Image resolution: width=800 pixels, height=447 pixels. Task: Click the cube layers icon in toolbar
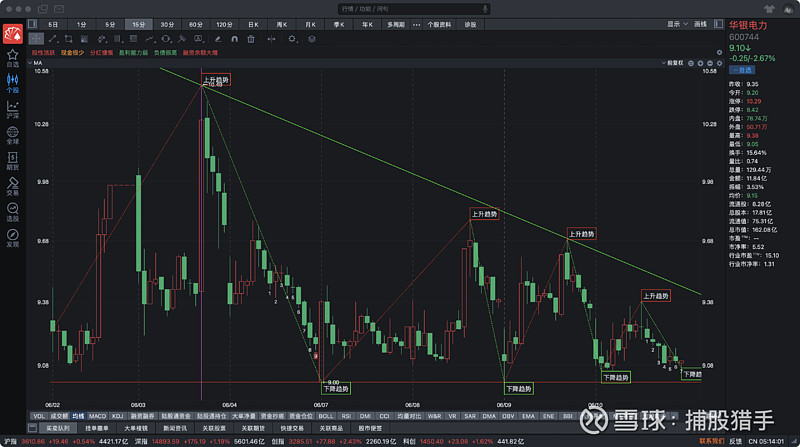click(x=312, y=39)
